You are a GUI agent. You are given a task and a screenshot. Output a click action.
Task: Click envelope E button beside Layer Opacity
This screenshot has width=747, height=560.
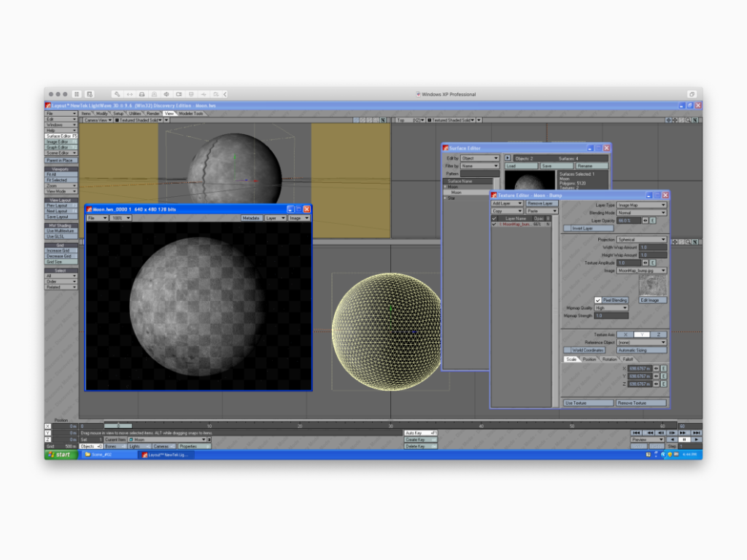click(x=653, y=220)
